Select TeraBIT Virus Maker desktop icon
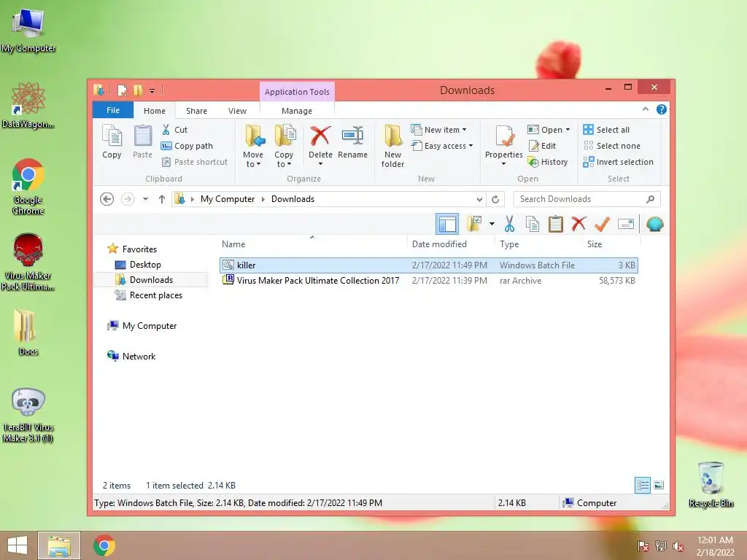Viewport: 747px width, 560px height. pyautogui.click(x=28, y=415)
